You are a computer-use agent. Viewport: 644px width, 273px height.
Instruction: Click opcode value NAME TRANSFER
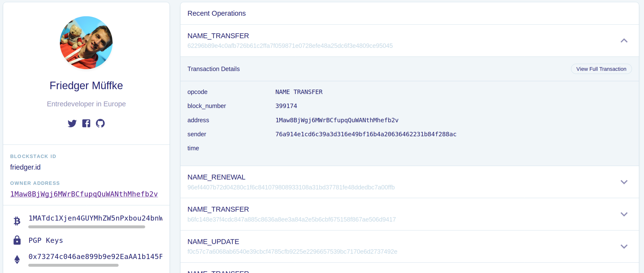pos(299,92)
